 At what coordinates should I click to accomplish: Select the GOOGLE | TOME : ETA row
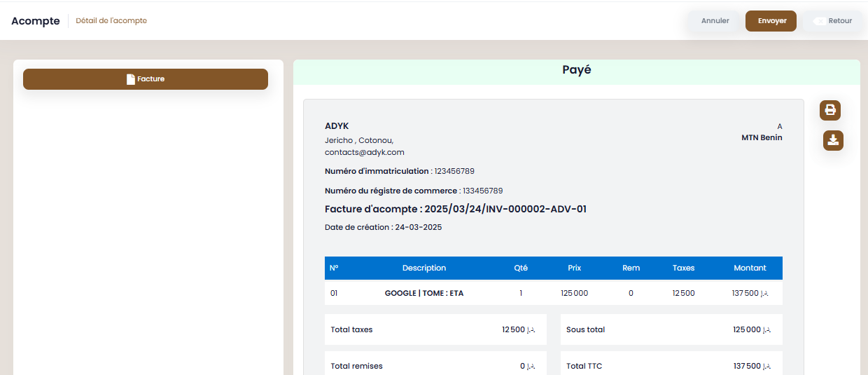click(x=554, y=293)
